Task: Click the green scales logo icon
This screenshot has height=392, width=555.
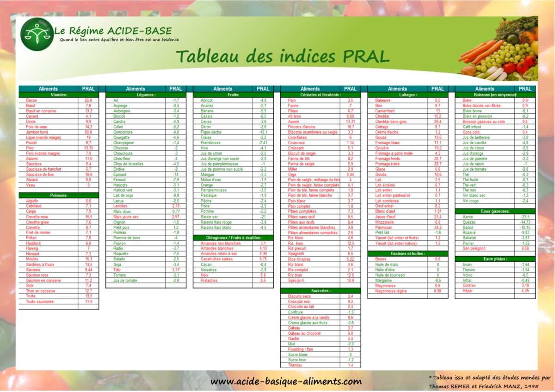Action: (37, 34)
